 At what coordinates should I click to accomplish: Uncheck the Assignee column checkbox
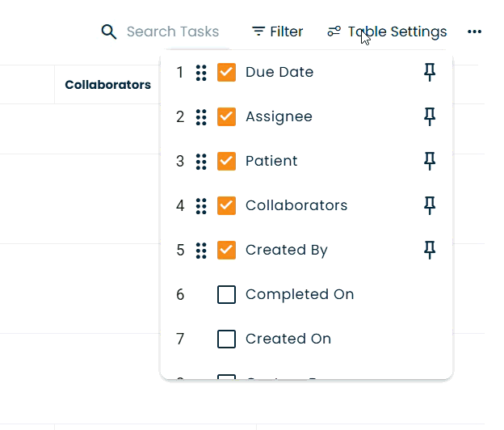click(x=226, y=117)
